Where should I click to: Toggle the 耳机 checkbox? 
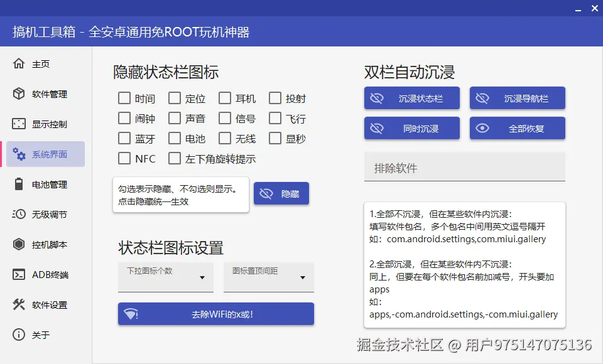click(225, 98)
